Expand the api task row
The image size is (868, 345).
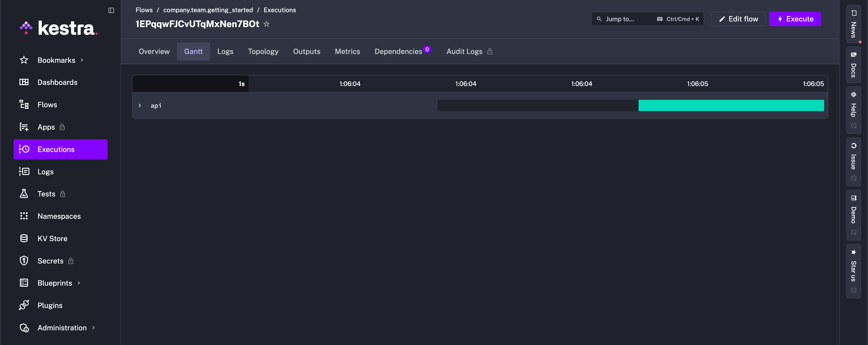coord(140,106)
